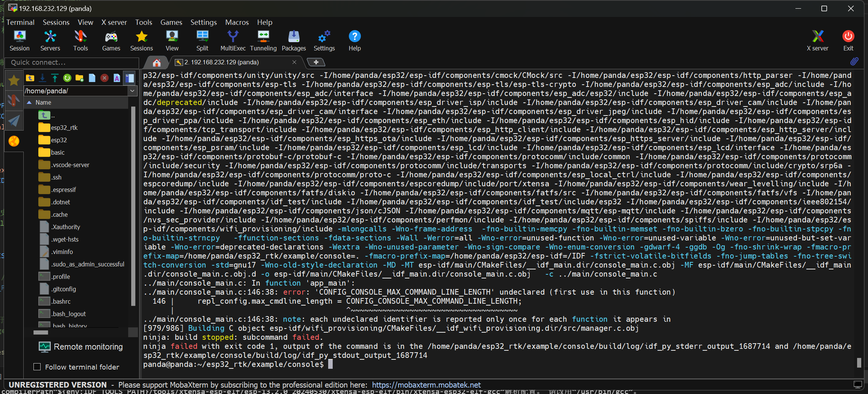The image size is (868, 394).
Task: Upload files with the green up-arrow icon
Action: coord(55,78)
